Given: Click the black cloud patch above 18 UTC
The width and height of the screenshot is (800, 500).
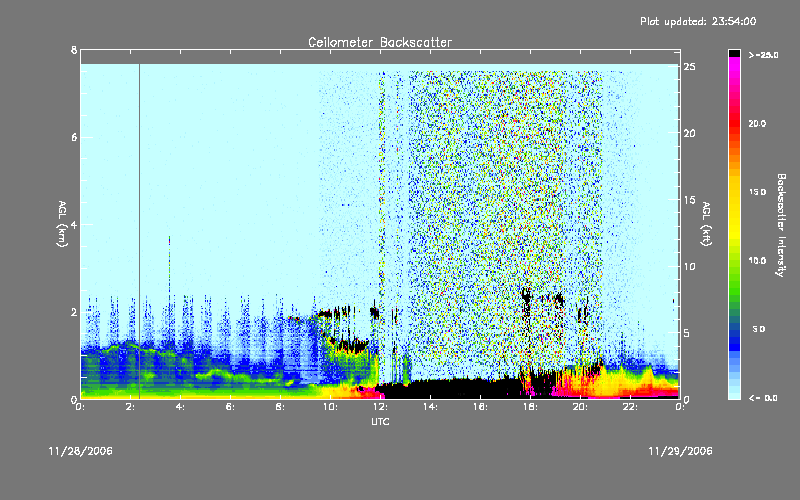Looking at the screenshot, I should pyautogui.click(x=527, y=295).
